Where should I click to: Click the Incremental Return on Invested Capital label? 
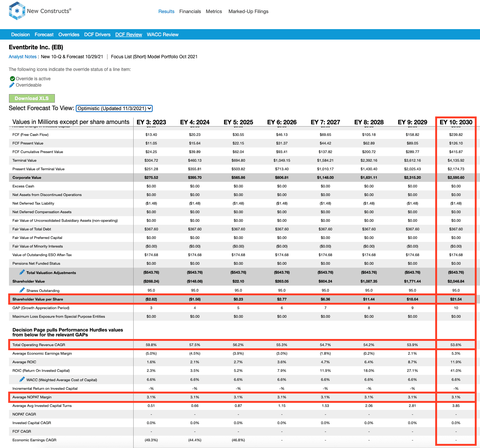(x=45, y=388)
